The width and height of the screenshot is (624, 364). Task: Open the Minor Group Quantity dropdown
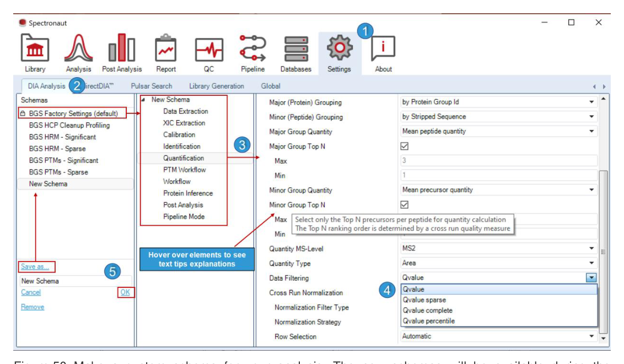tap(499, 190)
